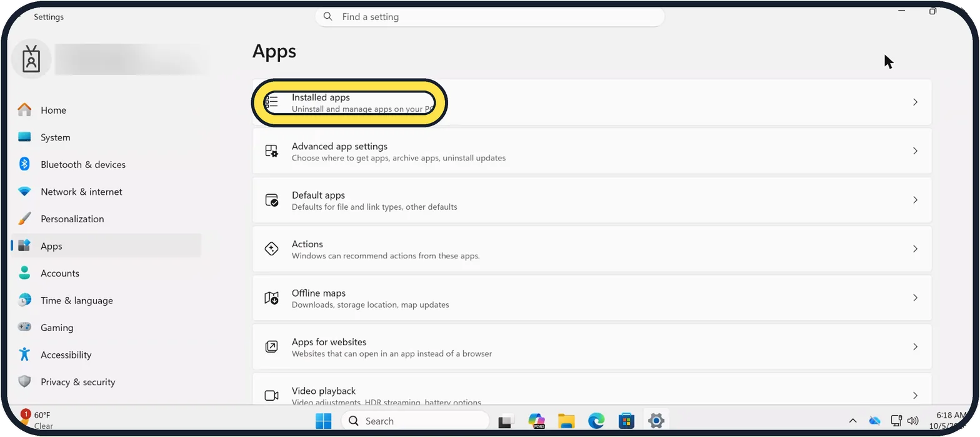The image size is (980, 437).
Task: Click the Offline maps icon
Action: coord(271,298)
